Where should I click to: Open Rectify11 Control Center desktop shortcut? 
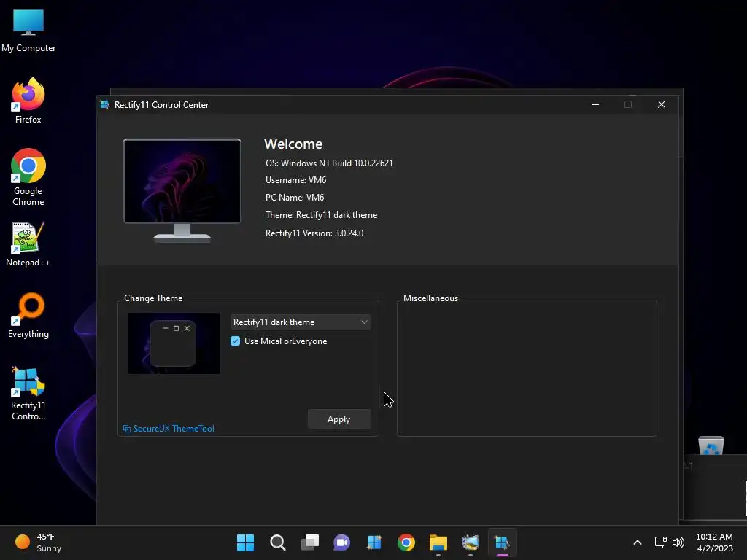(28, 393)
